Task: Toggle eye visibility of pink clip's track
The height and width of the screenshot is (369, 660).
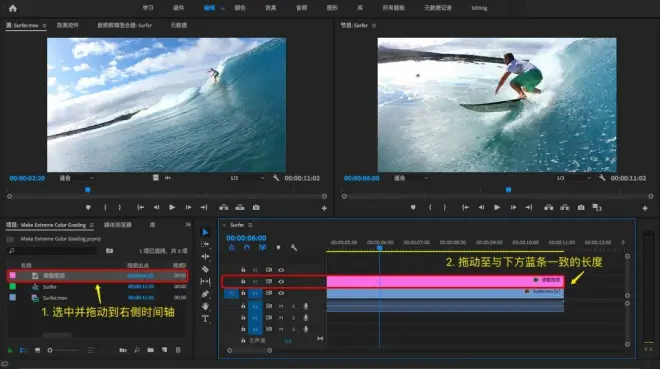Action: (281, 281)
